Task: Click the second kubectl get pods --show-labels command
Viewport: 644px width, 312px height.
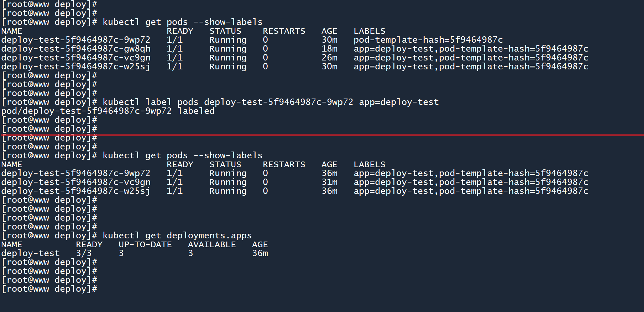Action: coord(182,155)
